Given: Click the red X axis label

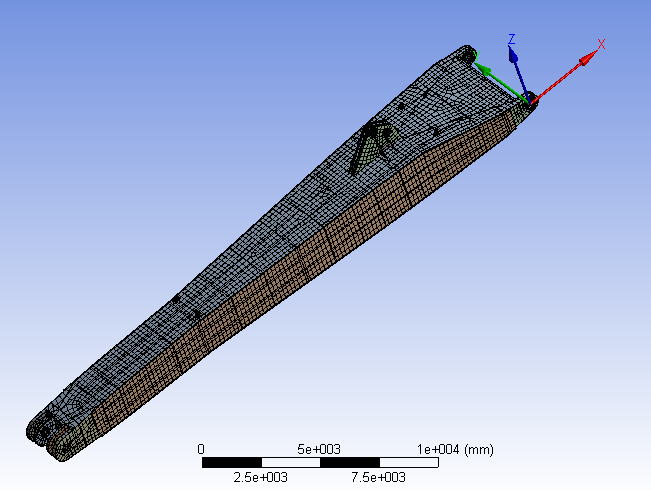Looking at the screenshot, I should tap(601, 44).
